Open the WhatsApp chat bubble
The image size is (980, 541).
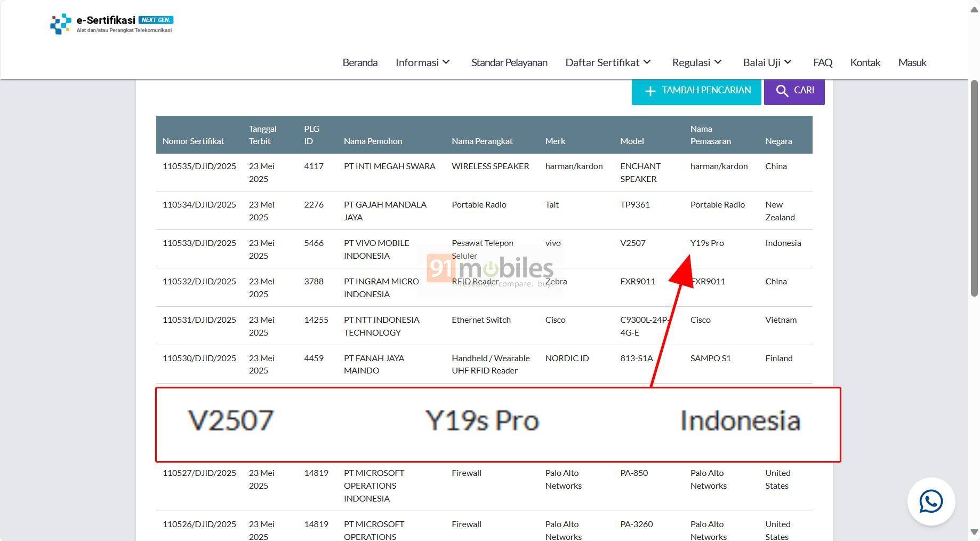point(931,502)
